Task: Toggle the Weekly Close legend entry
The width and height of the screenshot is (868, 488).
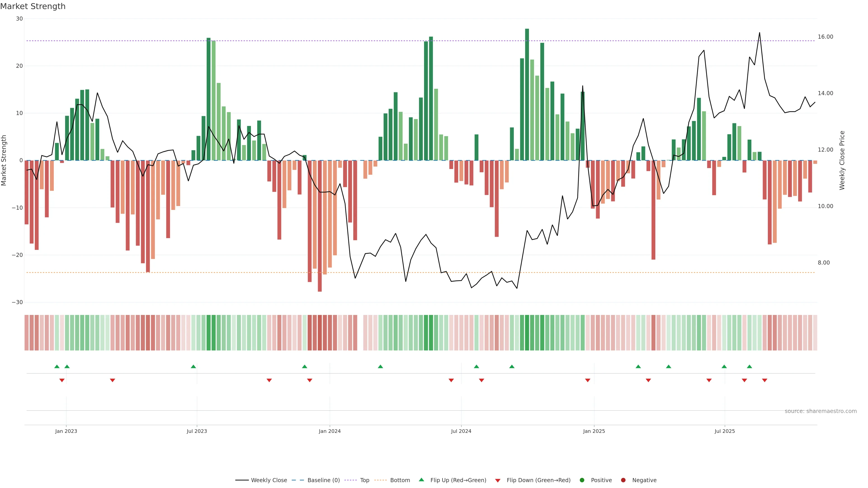Action: click(269, 480)
